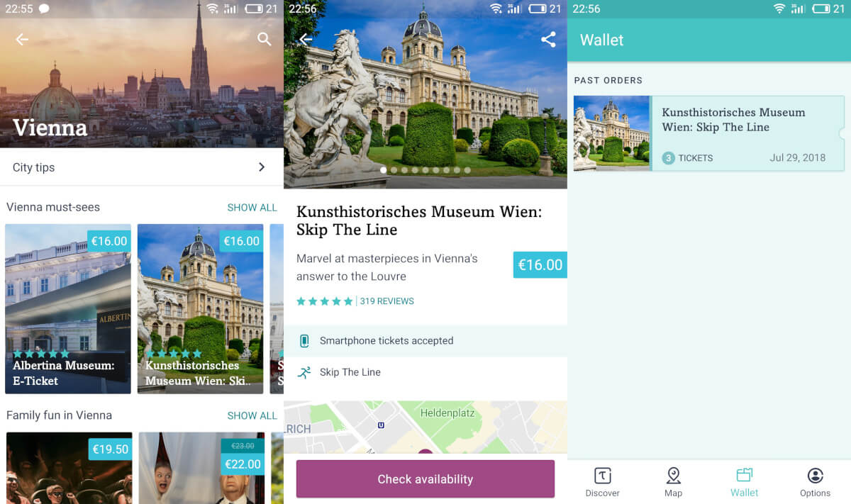Go back using the arrow beside Vienna header
Screen dimensions: 851x504
coord(22,39)
